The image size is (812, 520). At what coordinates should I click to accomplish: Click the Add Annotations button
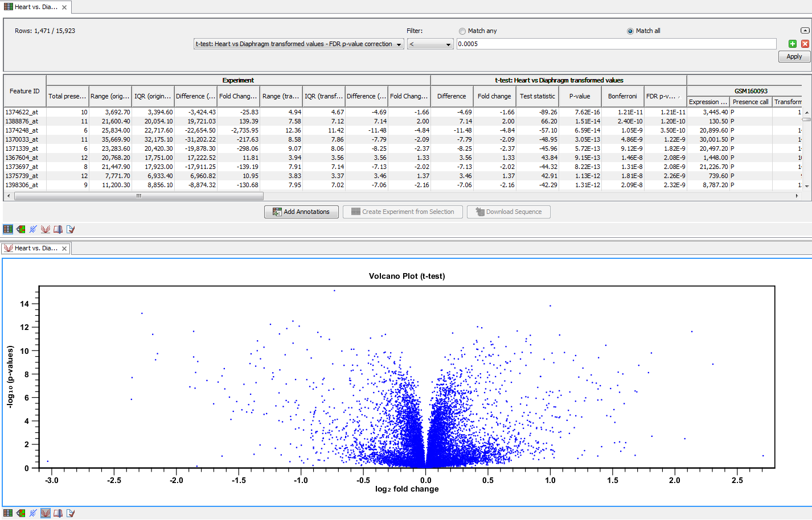(x=301, y=212)
